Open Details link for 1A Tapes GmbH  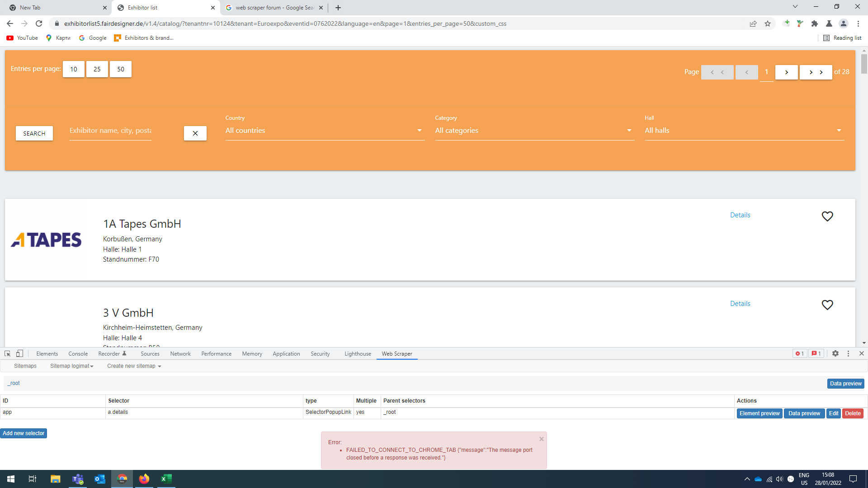pyautogui.click(x=740, y=215)
